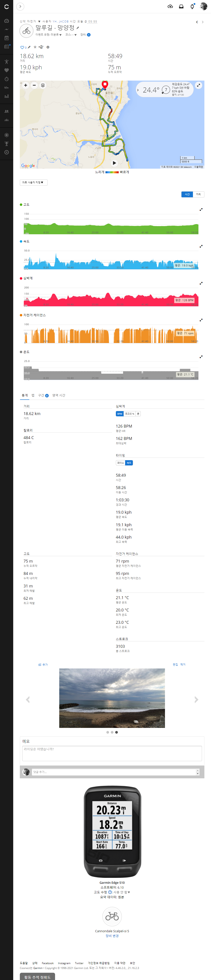211x980 pixels.
Task: Open the user profile avatar menu
Action: click(x=203, y=6)
